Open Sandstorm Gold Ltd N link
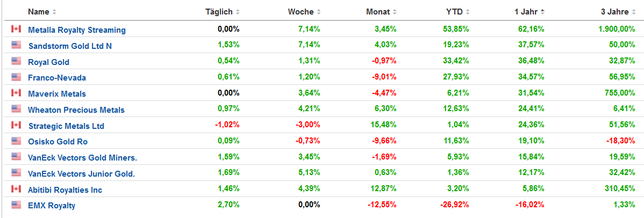Screen dimensions: 644x218 point(70,46)
